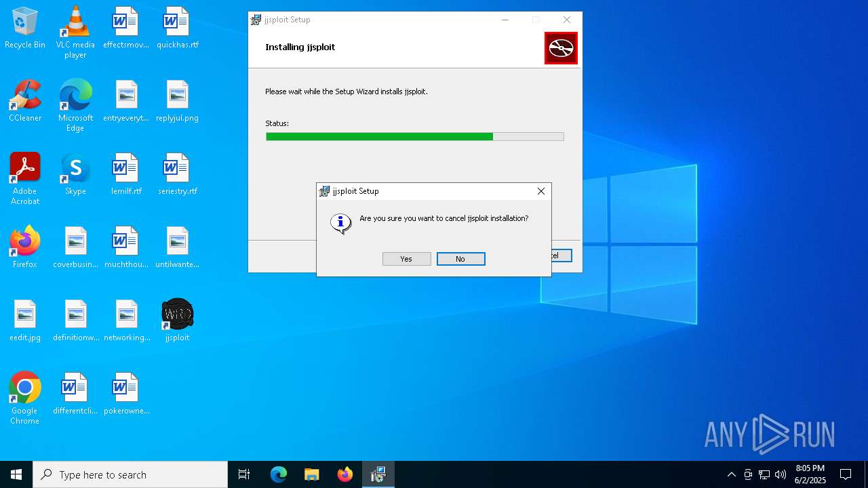This screenshot has height=488, width=868.
Task: Open Microsoft Edge desktop shortcut
Action: pyautogui.click(x=75, y=105)
